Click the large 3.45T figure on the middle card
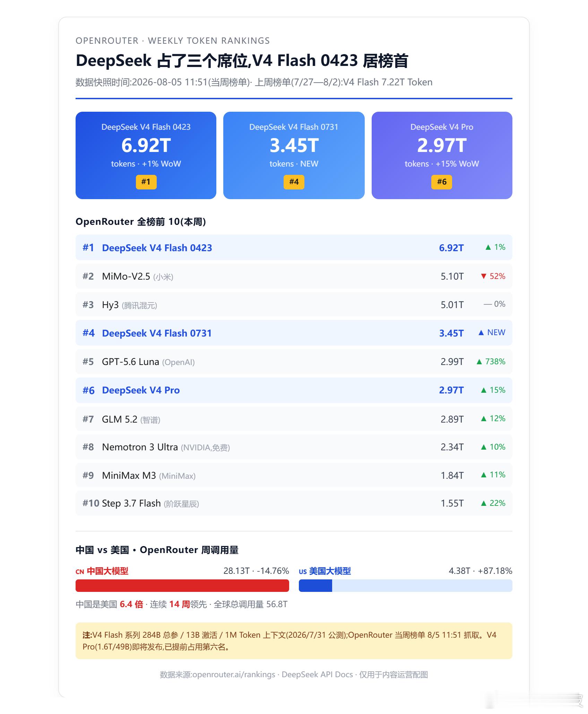The image size is (588, 714). point(294,145)
